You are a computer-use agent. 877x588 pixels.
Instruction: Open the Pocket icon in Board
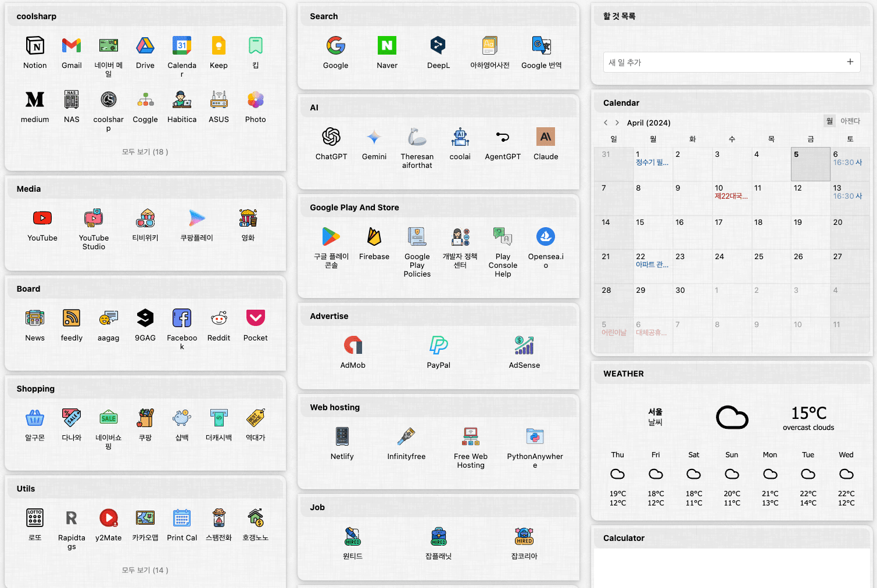click(256, 318)
